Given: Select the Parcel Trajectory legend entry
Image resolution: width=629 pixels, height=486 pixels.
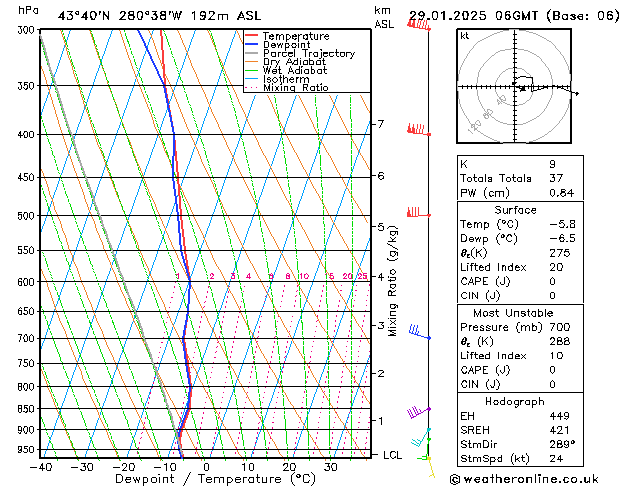Looking at the screenshot, I should click(x=308, y=54).
